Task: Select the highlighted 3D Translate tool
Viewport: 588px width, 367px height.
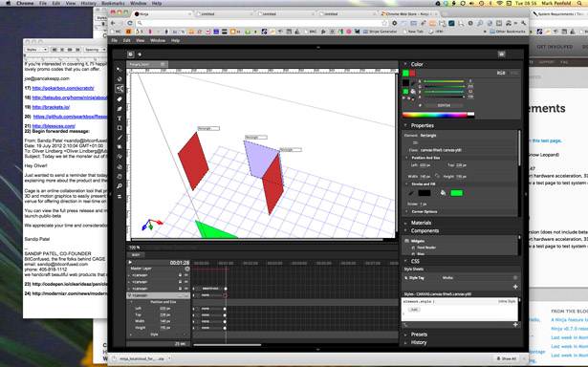Action: 120,89
